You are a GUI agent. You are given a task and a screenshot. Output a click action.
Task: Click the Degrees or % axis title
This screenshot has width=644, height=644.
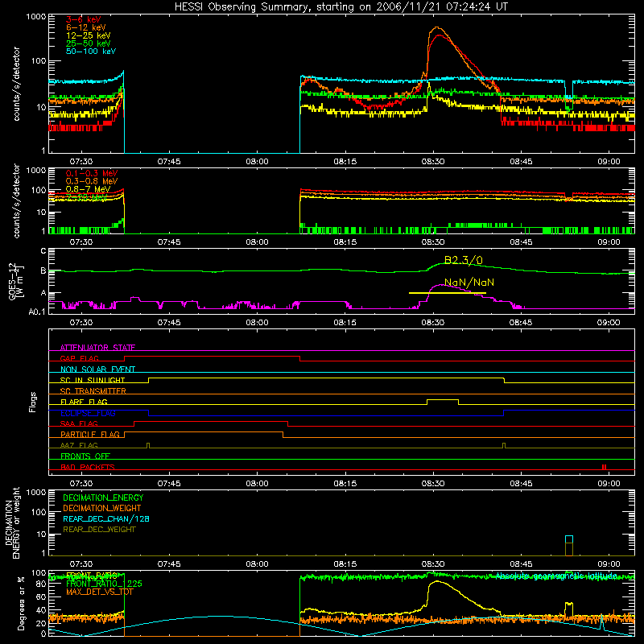[x=21, y=603]
